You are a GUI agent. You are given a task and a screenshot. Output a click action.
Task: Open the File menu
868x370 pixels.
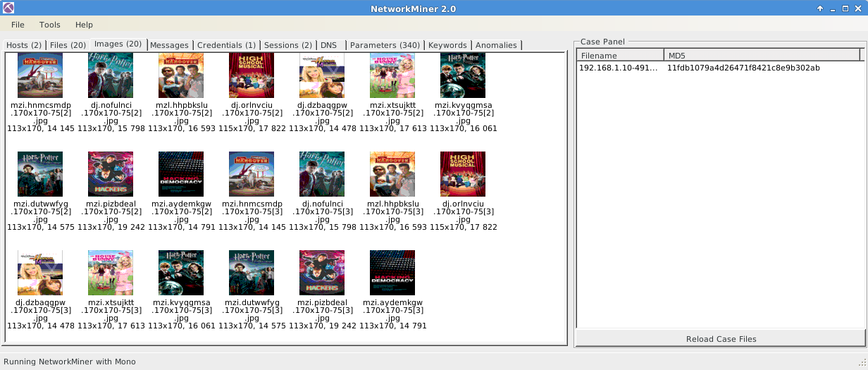click(x=18, y=25)
